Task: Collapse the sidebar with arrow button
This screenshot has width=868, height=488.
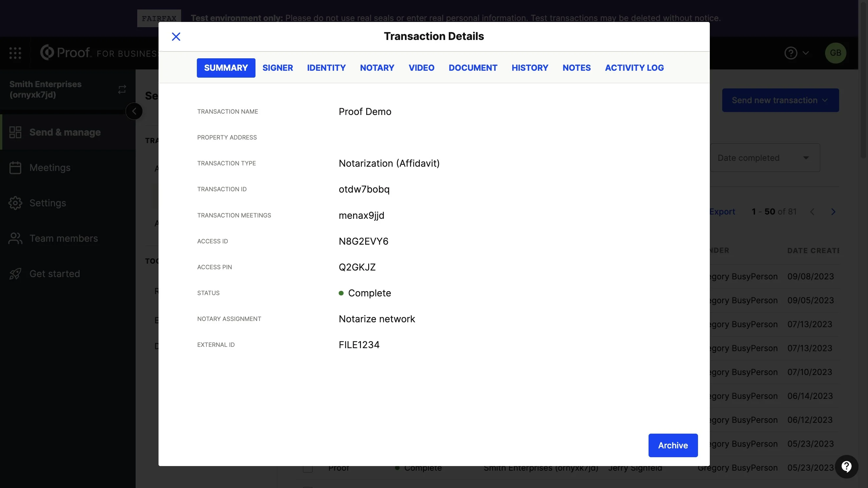Action: tap(134, 111)
